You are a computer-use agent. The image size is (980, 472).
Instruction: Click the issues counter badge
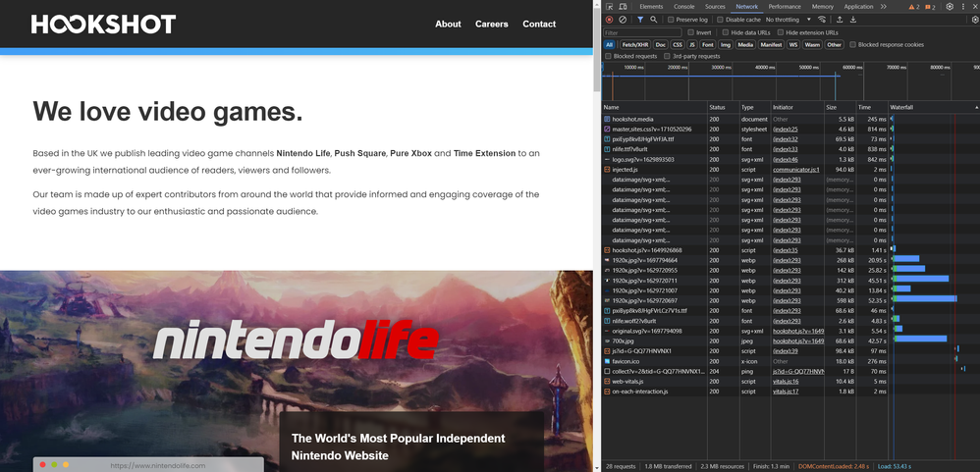(x=930, y=7)
